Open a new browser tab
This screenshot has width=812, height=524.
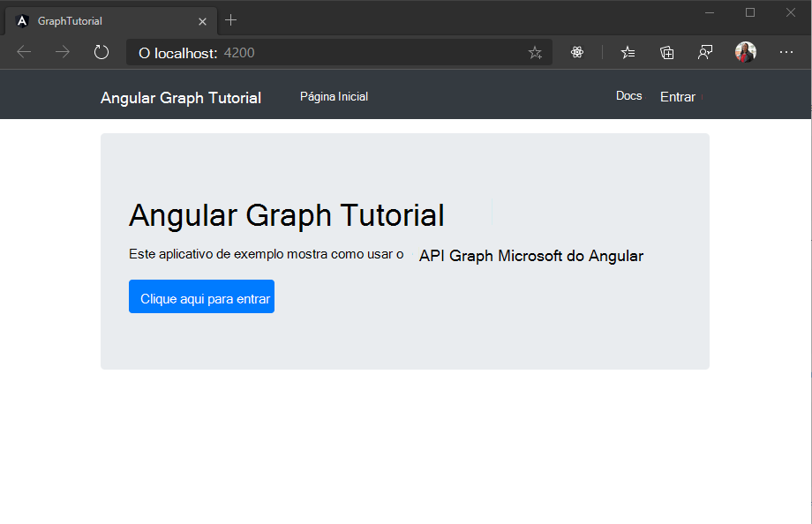tap(231, 20)
